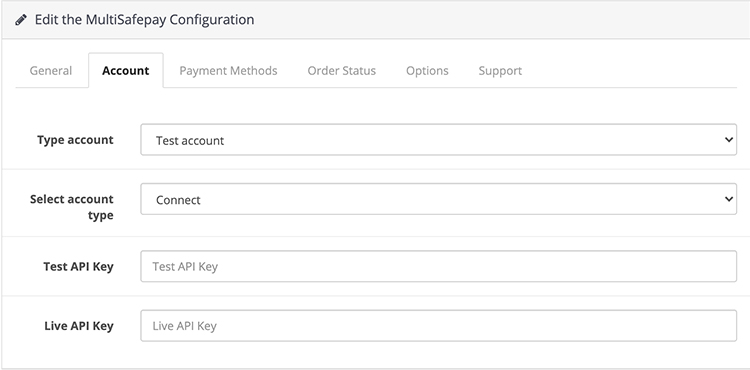
Task: Click the 'Test API Key' field label
Action: (78, 266)
